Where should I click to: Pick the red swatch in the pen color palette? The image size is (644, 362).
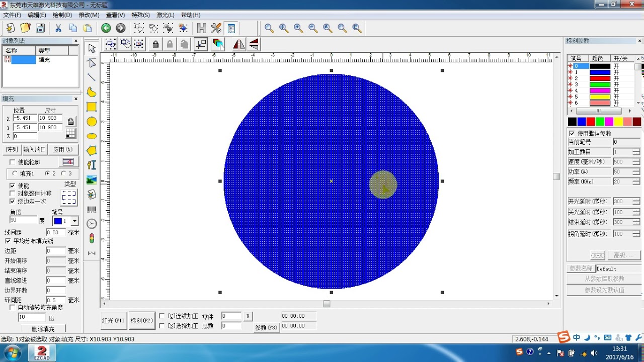(591, 122)
